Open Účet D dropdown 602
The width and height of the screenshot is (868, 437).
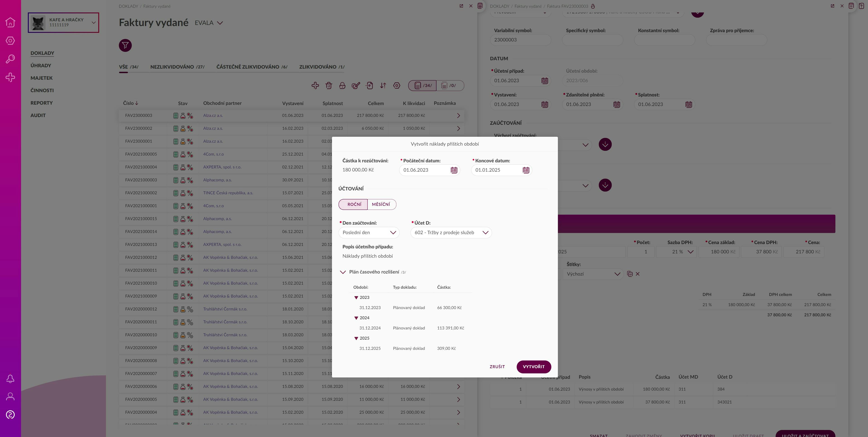451,233
